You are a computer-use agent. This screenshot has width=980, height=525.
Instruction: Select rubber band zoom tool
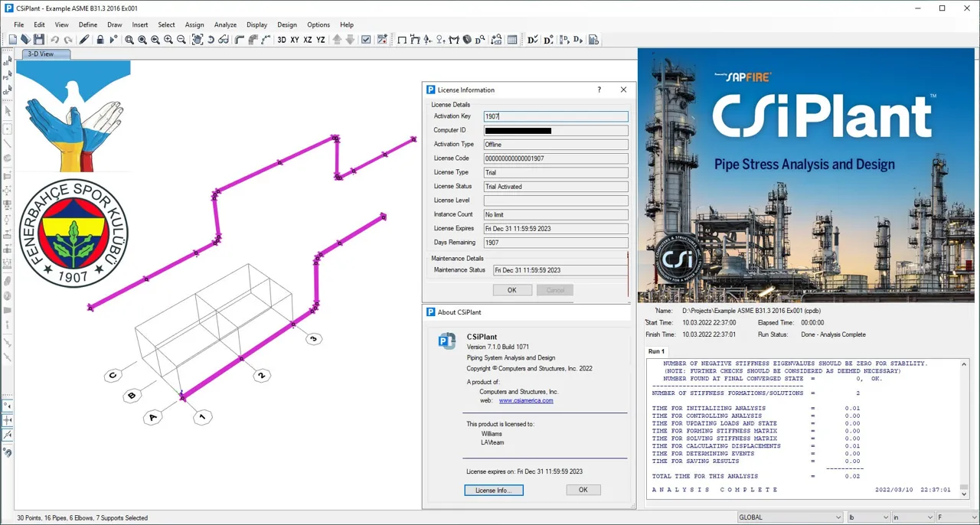129,40
